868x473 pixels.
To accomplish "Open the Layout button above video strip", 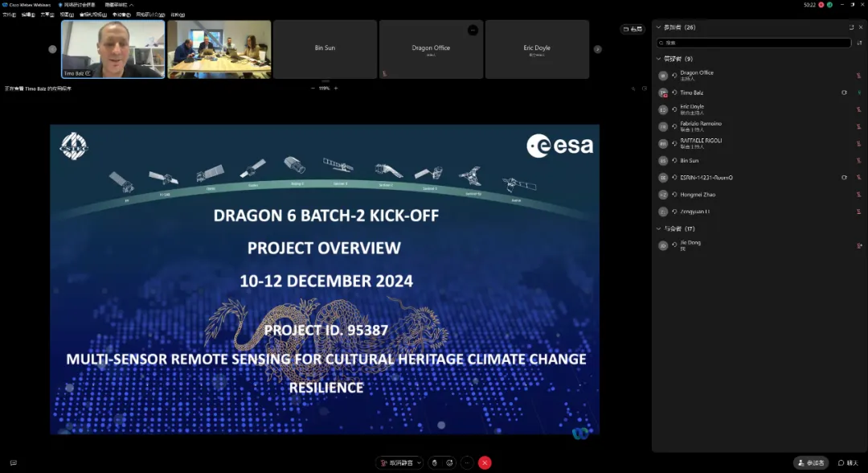I will pos(633,29).
